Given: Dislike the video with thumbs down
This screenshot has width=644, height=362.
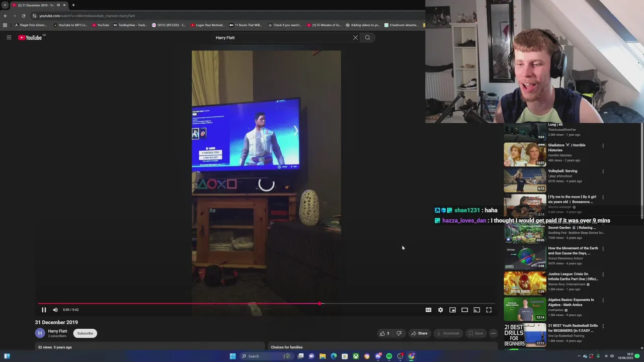Looking at the screenshot, I should click(399, 333).
